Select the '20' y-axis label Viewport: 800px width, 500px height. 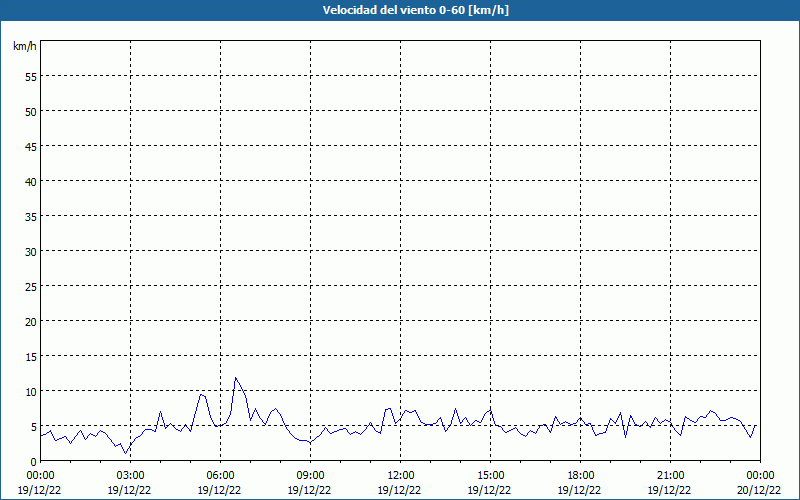point(31,321)
